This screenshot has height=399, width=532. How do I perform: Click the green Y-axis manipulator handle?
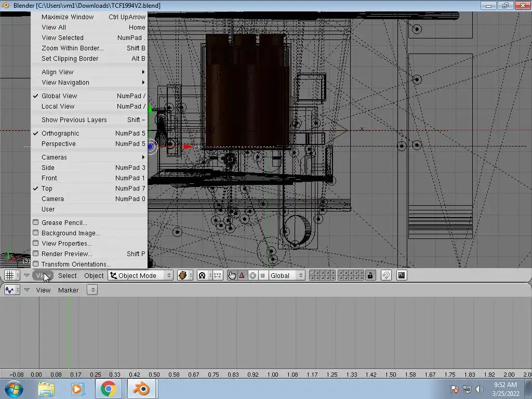pos(150,109)
